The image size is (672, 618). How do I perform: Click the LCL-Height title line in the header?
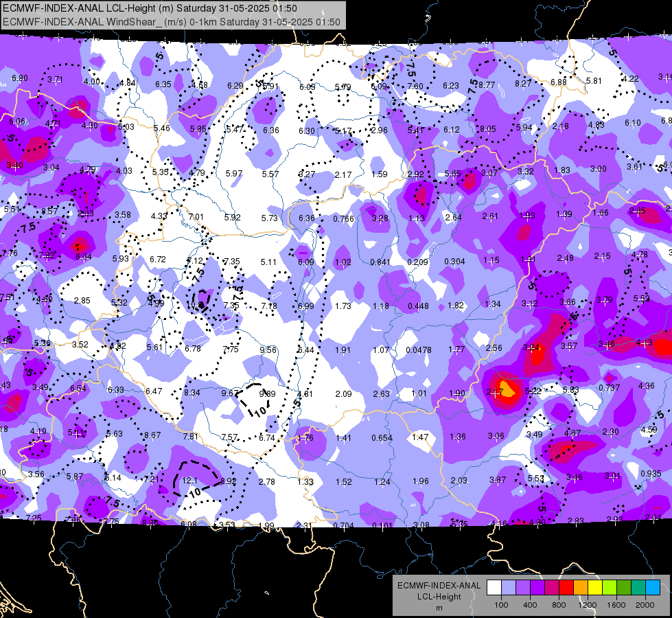(150, 8)
